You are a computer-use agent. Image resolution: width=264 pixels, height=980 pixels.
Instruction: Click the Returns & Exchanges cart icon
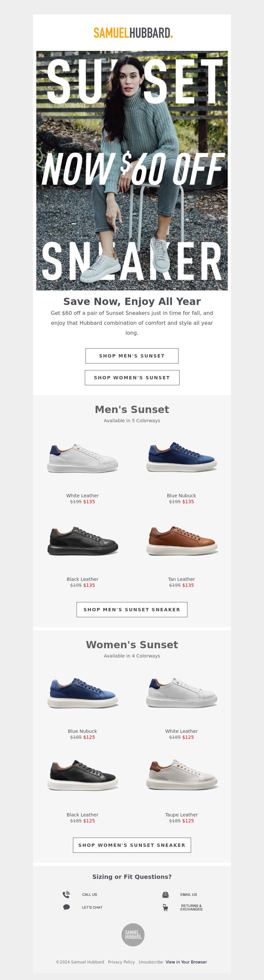[x=165, y=907]
